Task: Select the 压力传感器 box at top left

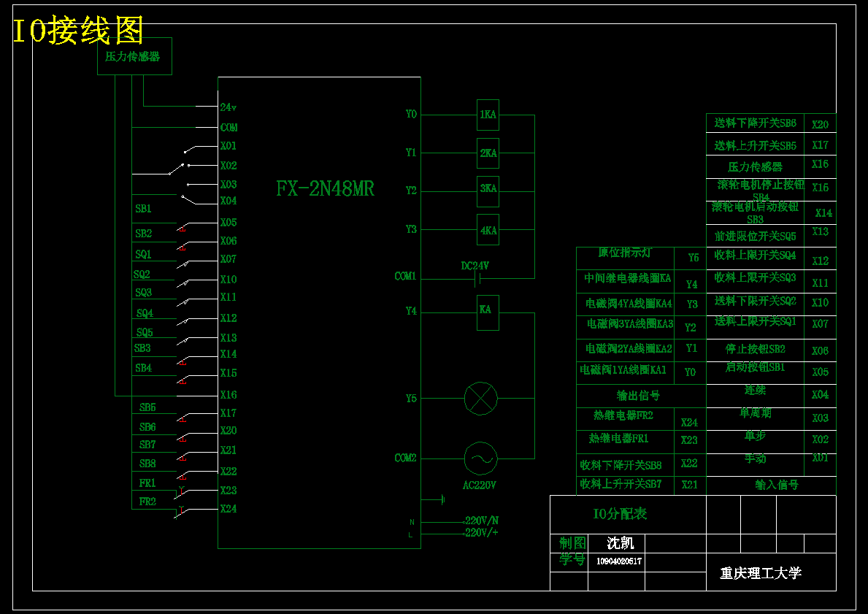Action: pos(134,56)
